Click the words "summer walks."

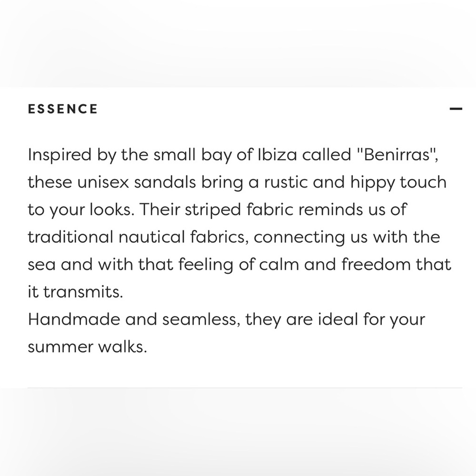(88, 347)
